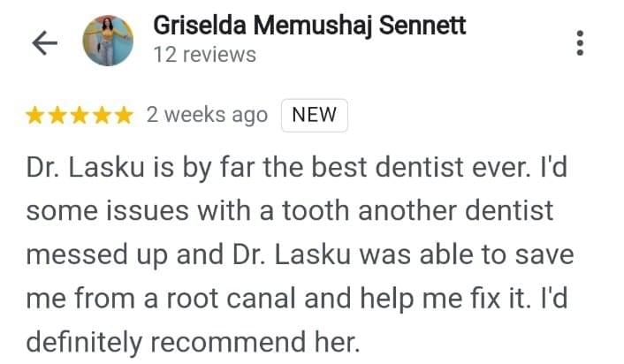Tap the fourth yellow rating star
This screenshot has width=624, height=364.
tap(103, 116)
